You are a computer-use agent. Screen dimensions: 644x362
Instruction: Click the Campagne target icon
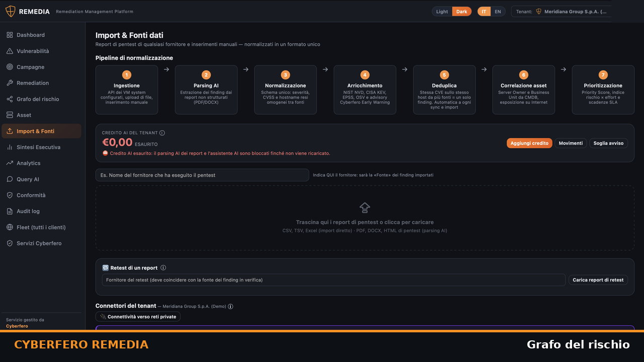(x=10, y=67)
